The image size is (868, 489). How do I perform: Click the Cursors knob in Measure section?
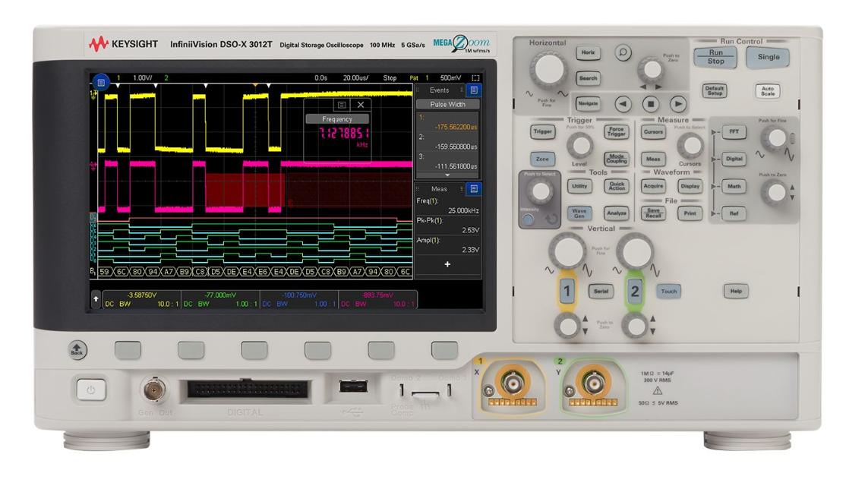point(690,147)
